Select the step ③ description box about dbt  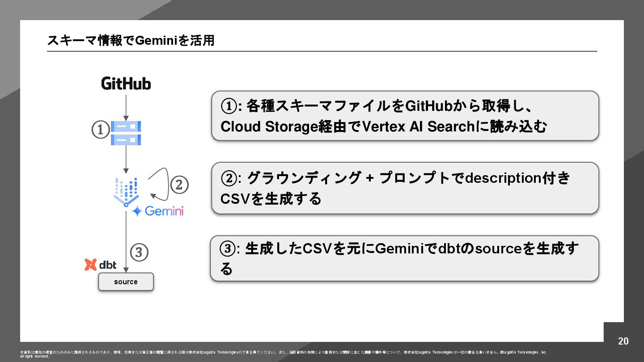tap(405, 258)
